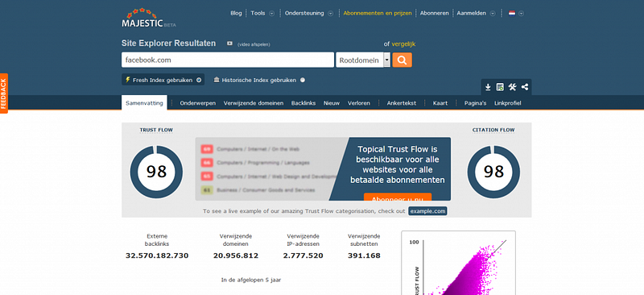Screen dimensions: 644x295
Task: Switch to the Onderwerpen tab
Action: point(197,103)
